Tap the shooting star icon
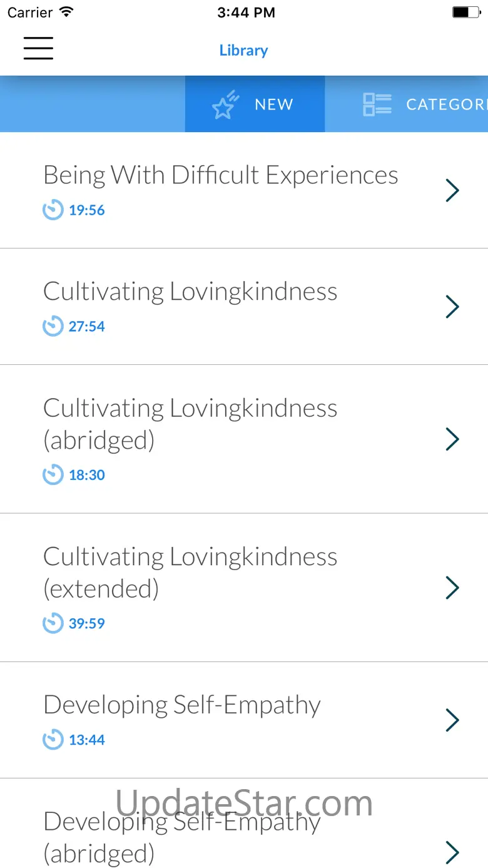The width and height of the screenshot is (488, 868). point(225,105)
